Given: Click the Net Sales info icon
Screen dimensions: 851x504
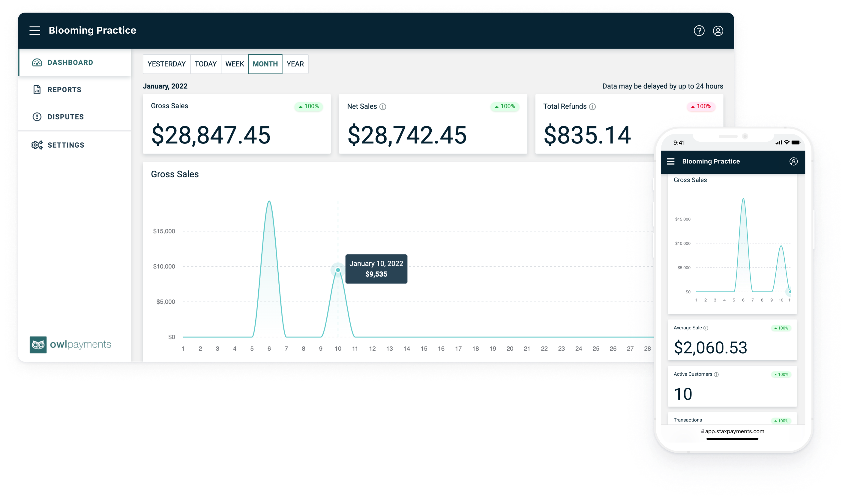Looking at the screenshot, I should tap(383, 106).
